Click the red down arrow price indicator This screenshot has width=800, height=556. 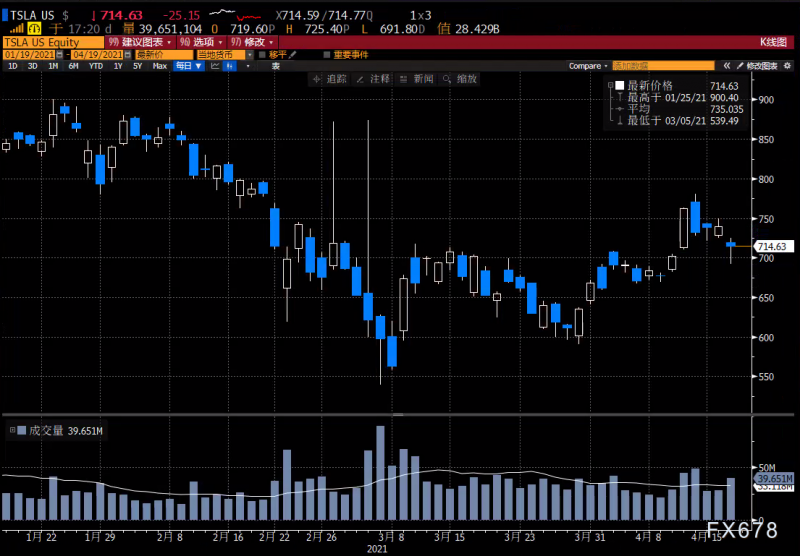[x=93, y=15]
